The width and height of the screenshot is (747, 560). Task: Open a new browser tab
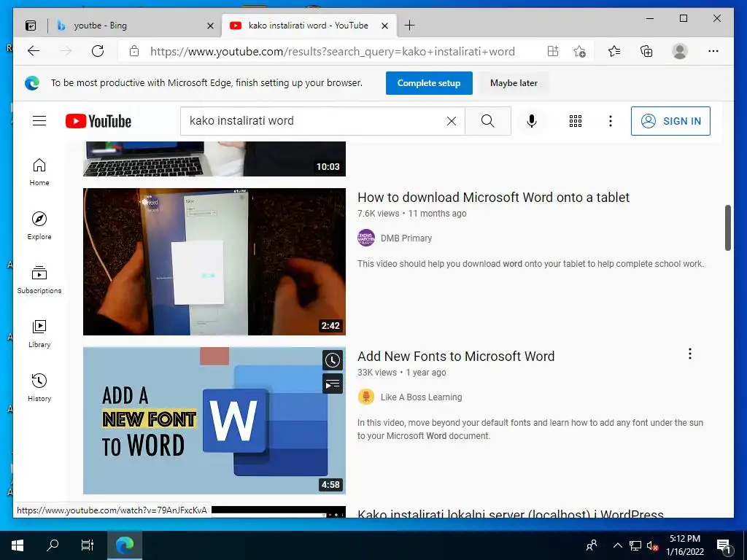click(x=409, y=26)
